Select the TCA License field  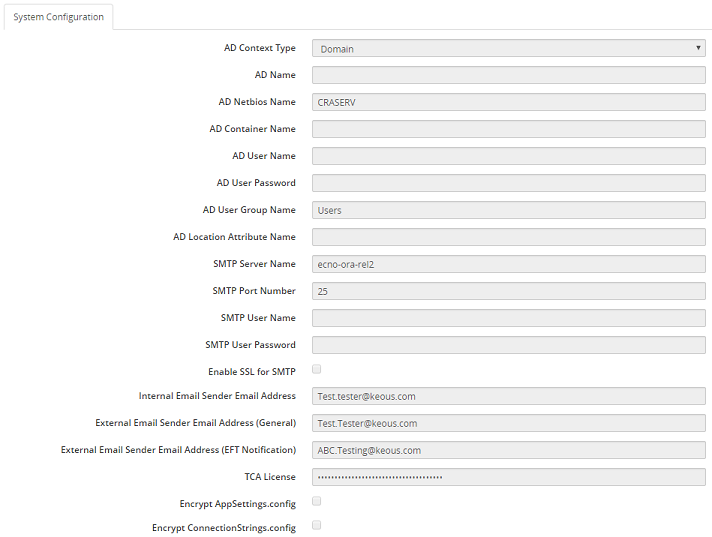508,477
